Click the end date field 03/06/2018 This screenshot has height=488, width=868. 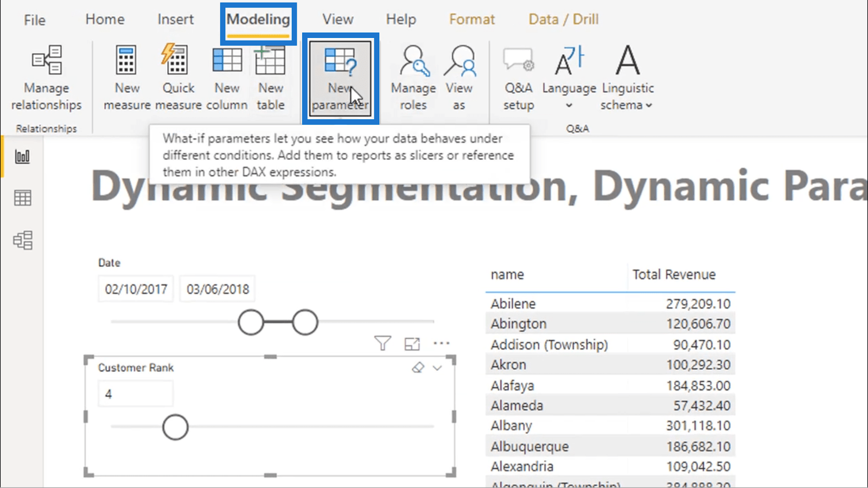(218, 289)
